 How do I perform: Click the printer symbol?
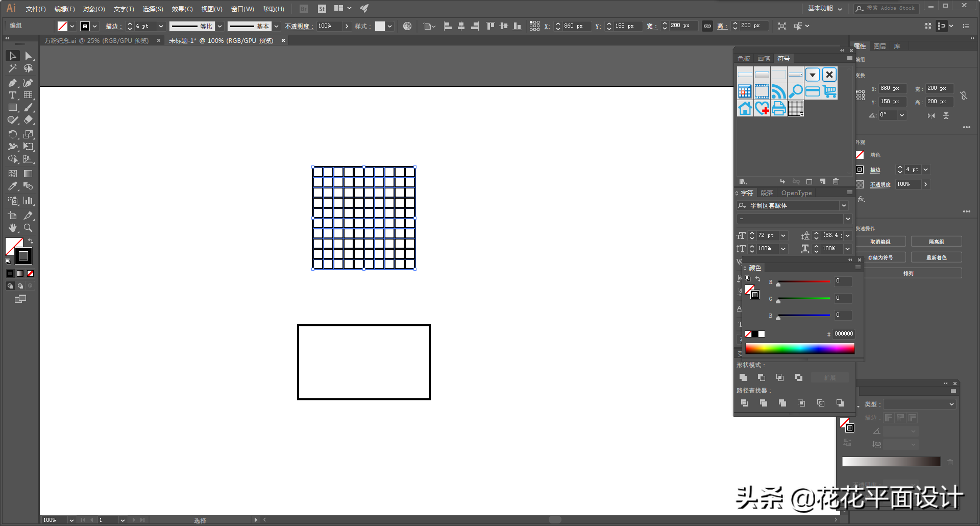pyautogui.click(x=779, y=108)
